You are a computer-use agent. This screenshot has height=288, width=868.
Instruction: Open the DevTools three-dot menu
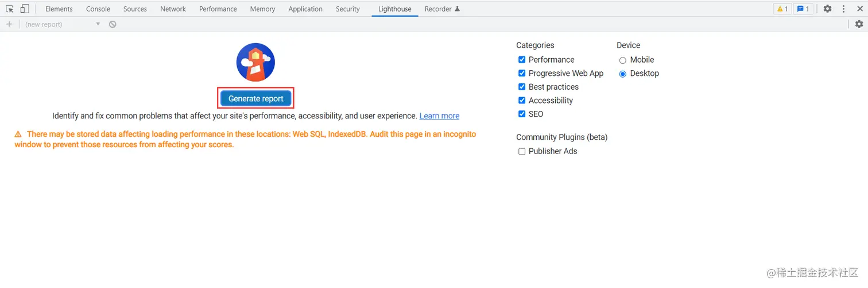point(844,9)
